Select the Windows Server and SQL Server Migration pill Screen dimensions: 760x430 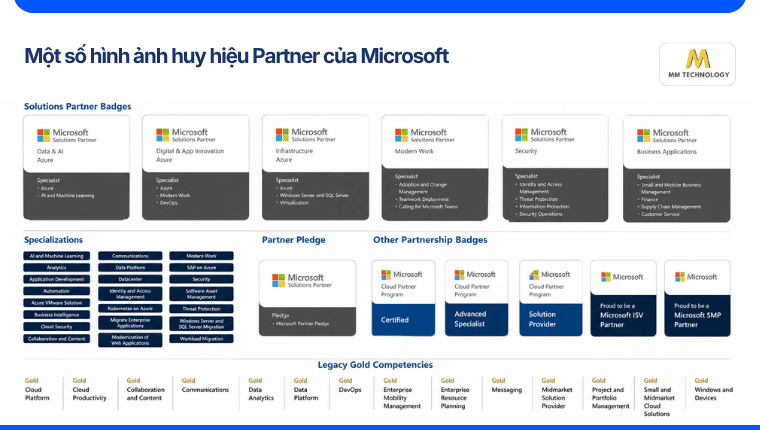tap(201, 324)
